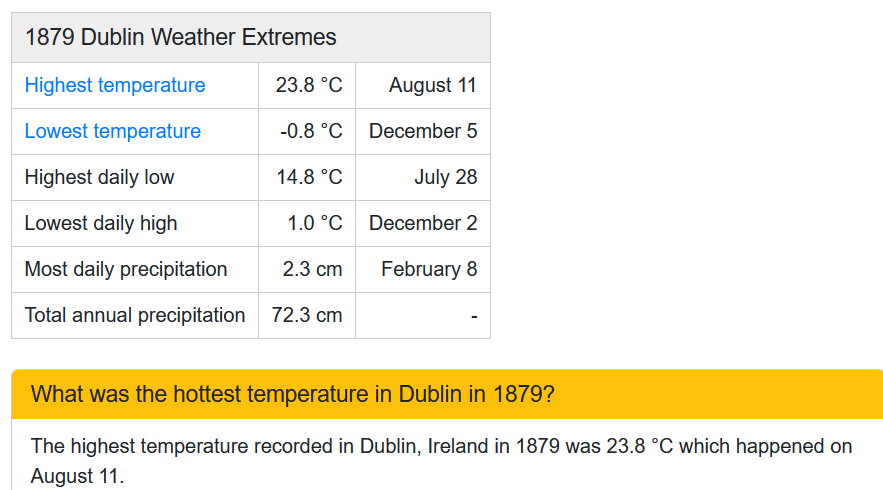Select the 72.3 cm annual total value
This screenshot has height=490, width=883.
pos(307,315)
